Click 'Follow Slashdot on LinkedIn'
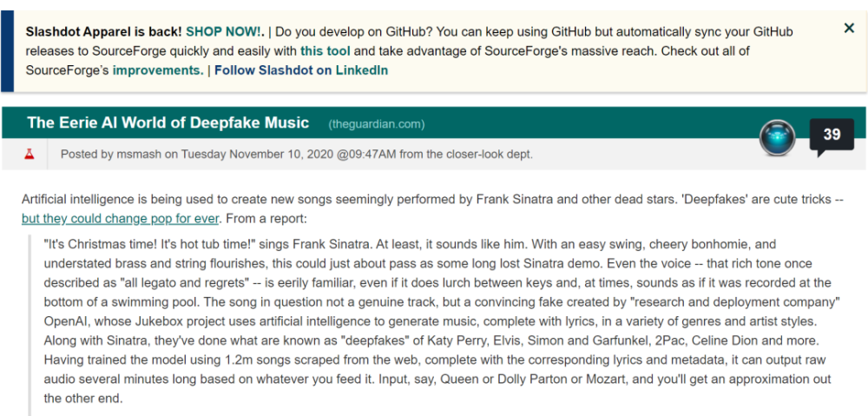The height and width of the screenshot is (416, 868). coord(301,70)
